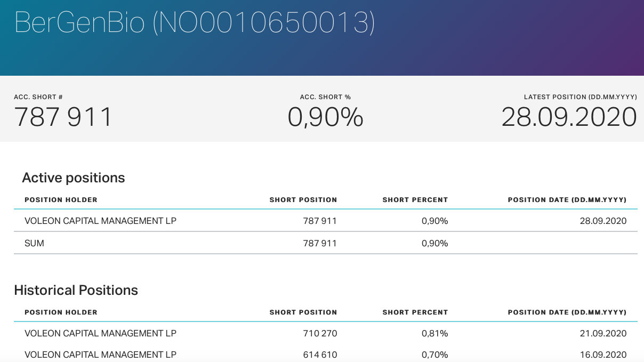This screenshot has height=362, width=644.
Task: Click the SUM row label
Action: pyautogui.click(x=34, y=243)
